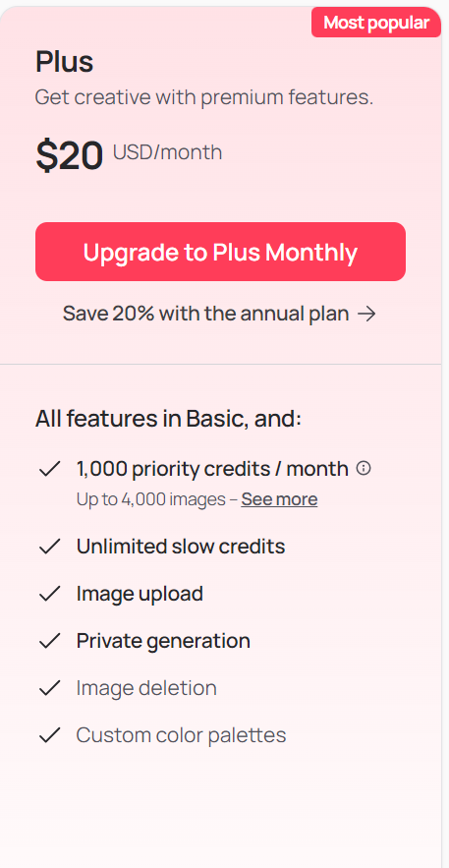Click checkmark beside Image deletion
This screenshot has width=449, height=868.
49,688
